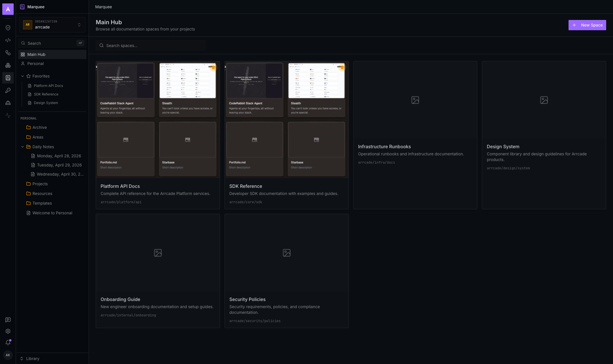Click the arrcade/core/sdk path text
Viewport: 613px width, 364px height.
tap(246, 202)
